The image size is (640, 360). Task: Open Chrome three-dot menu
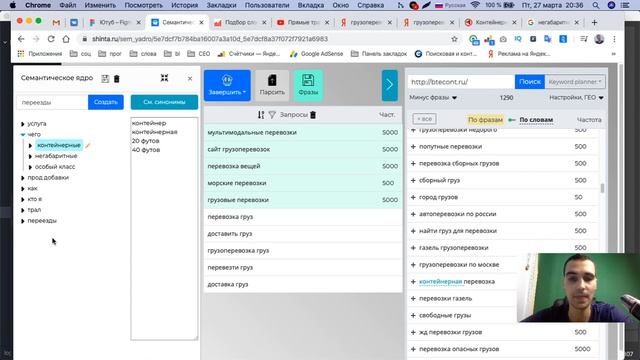(x=614, y=39)
